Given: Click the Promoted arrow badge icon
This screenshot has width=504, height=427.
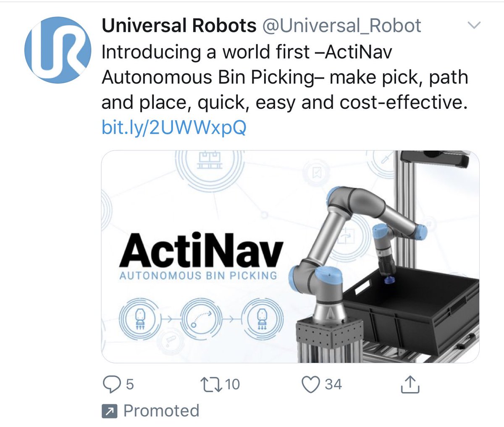Looking at the screenshot, I should pos(109,411).
